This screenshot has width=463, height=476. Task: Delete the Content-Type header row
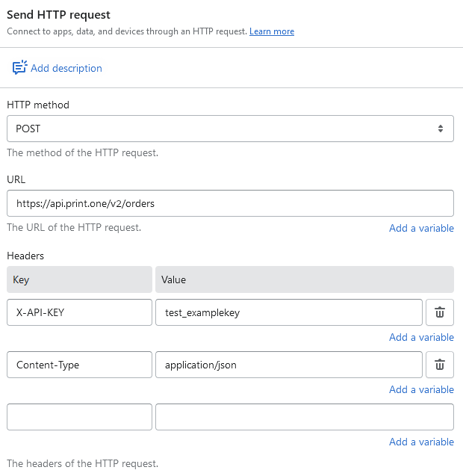[x=440, y=365]
